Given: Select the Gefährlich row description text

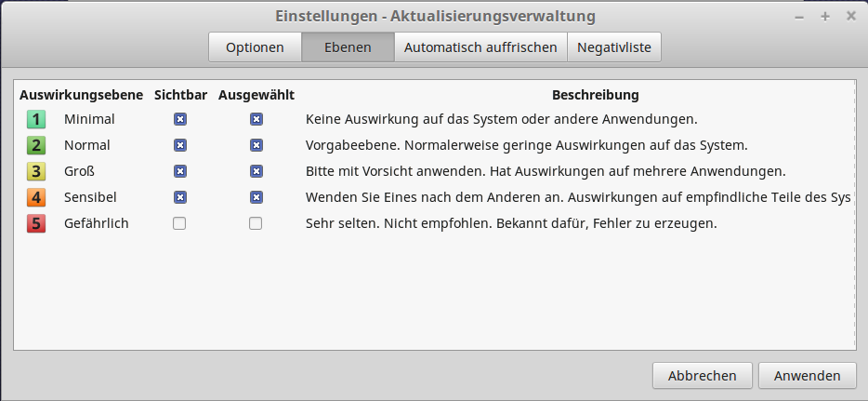Looking at the screenshot, I should 511,223.
